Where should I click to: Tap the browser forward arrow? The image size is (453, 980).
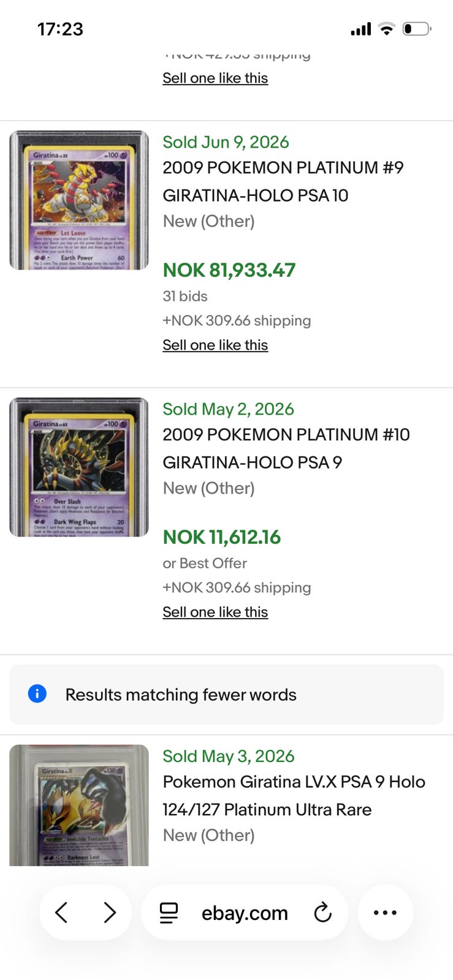tap(110, 913)
